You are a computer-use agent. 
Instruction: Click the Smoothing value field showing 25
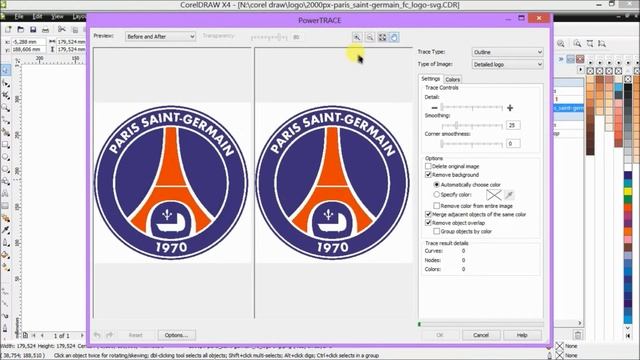click(513, 125)
